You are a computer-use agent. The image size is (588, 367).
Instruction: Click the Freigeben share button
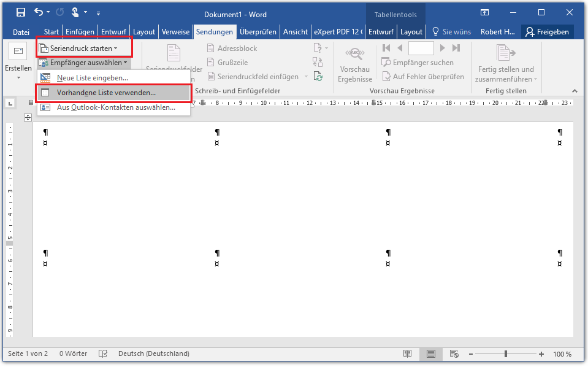pyautogui.click(x=547, y=32)
